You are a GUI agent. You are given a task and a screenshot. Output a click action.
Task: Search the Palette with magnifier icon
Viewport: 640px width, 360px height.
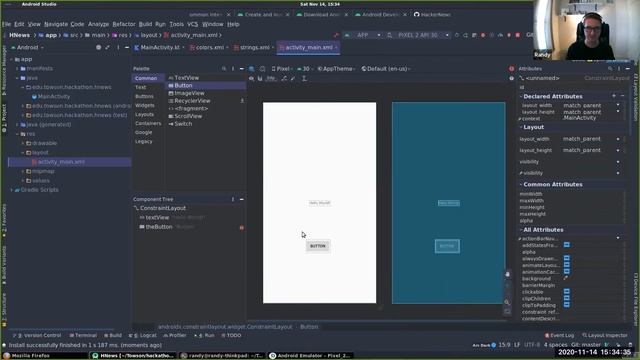pyautogui.click(x=224, y=69)
